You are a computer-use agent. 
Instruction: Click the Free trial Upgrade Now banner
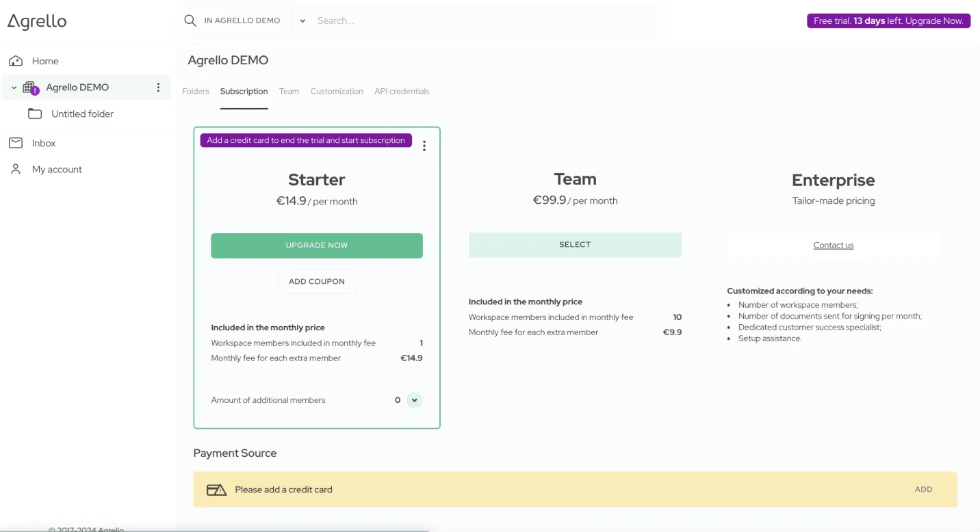(x=888, y=21)
